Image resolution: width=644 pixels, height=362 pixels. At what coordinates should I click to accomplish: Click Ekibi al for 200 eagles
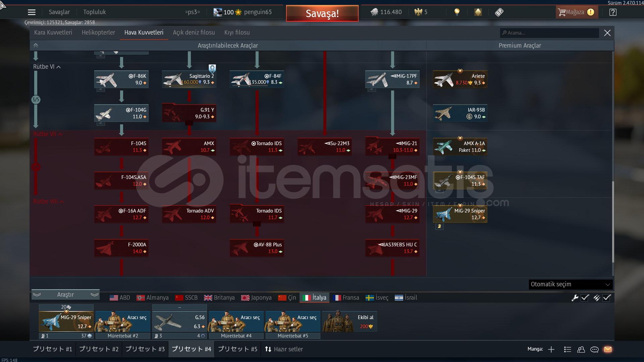349,322
